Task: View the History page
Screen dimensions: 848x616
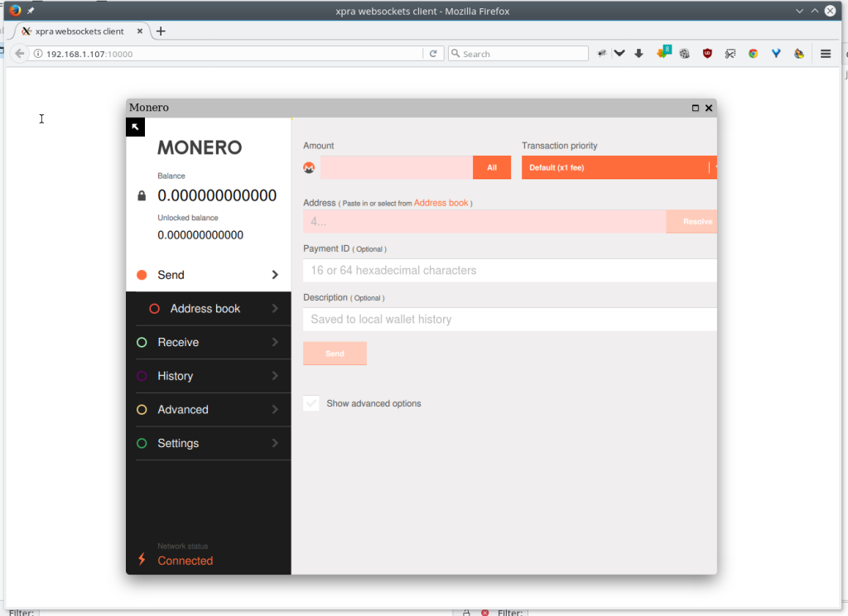Action: click(x=208, y=376)
